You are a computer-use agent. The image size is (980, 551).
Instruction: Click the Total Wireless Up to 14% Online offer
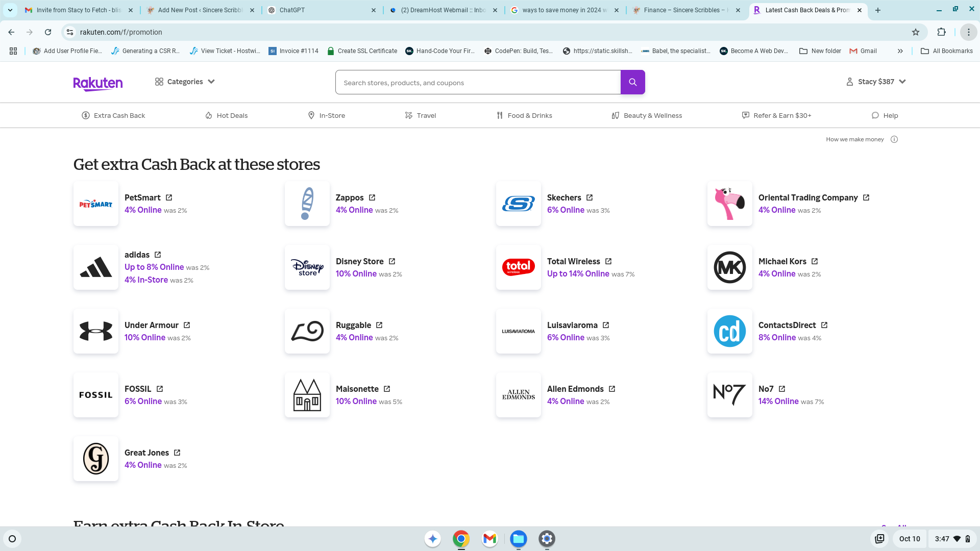(578, 274)
